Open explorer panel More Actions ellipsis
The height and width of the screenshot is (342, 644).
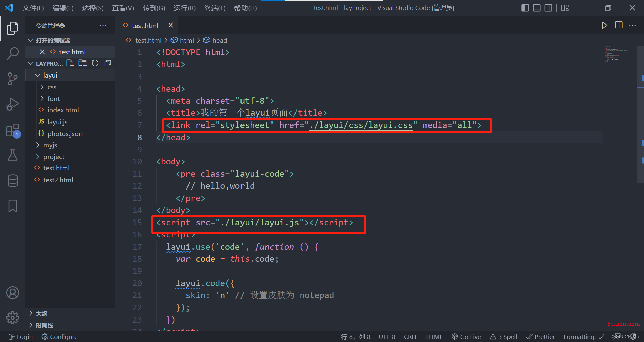[103, 25]
